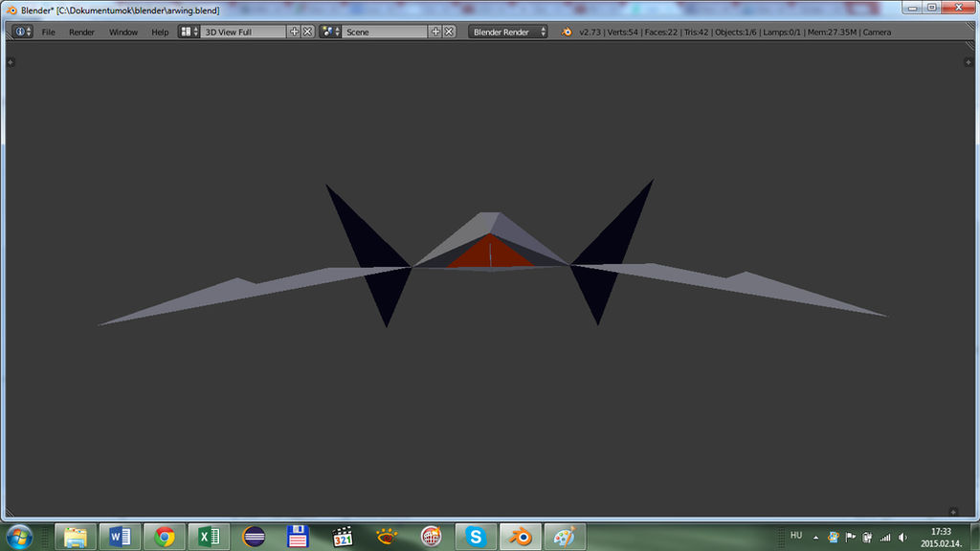This screenshot has width=980, height=551.
Task: Click the Faces:22 statistic
Action: point(660,32)
